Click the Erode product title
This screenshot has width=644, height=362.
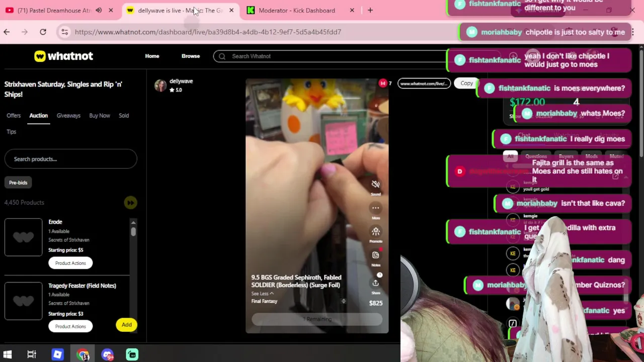(x=55, y=222)
